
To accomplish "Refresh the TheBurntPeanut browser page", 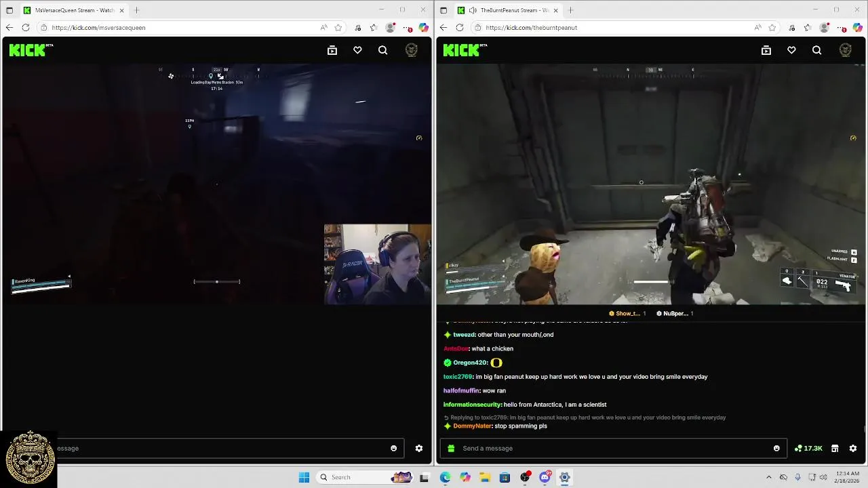I will 460,28.
